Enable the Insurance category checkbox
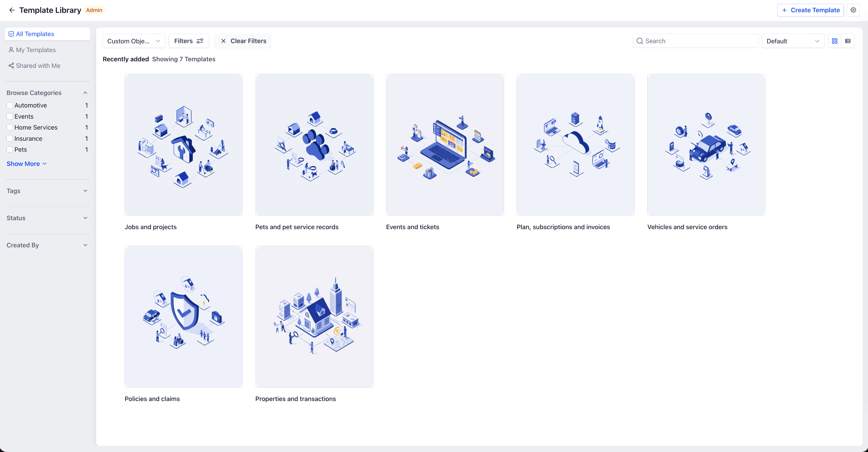Viewport: 868px width, 452px height. point(10,139)
